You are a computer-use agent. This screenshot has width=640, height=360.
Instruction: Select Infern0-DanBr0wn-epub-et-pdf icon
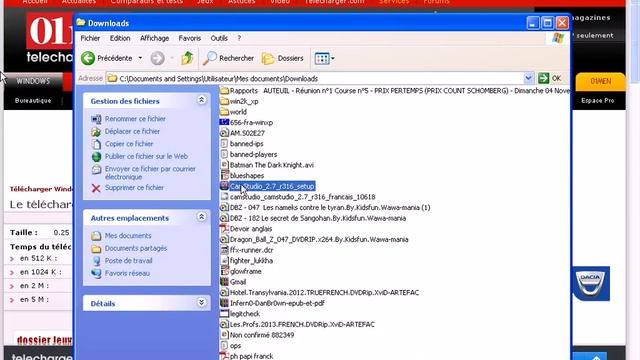224,303
